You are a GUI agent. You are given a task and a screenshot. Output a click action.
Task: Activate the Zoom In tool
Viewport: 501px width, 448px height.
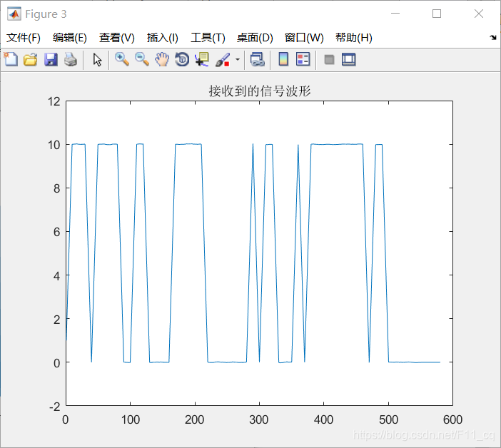[x=122, y=59]
